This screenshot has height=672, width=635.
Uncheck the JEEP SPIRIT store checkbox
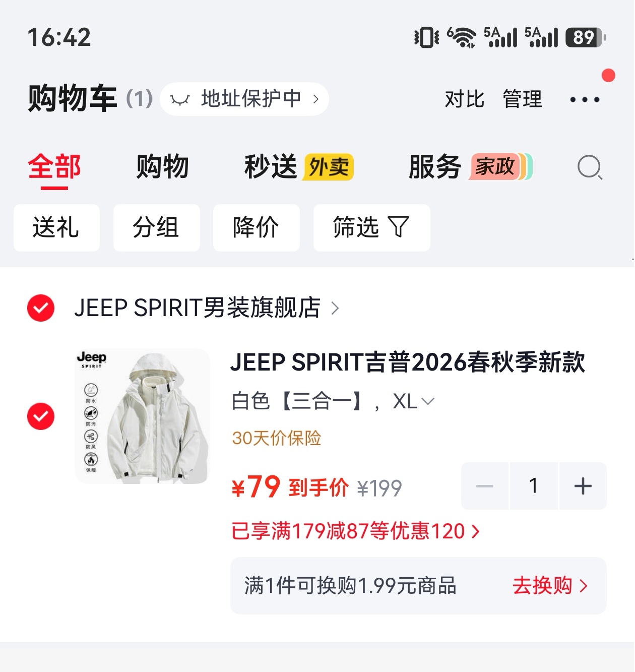point(41,308)
